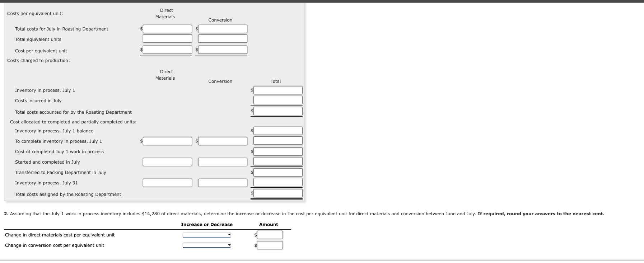644x263 pixels.
Task: Click Transferred to Packing Department Total field
Action: (278, 172)
